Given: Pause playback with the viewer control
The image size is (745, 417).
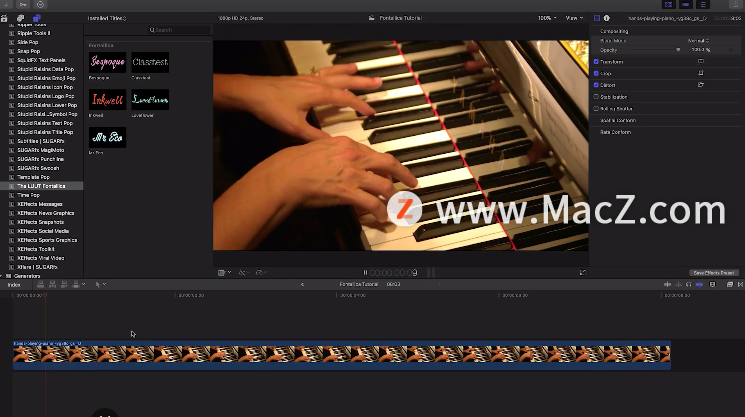Looking at the screenshot, I should [365, 273].
